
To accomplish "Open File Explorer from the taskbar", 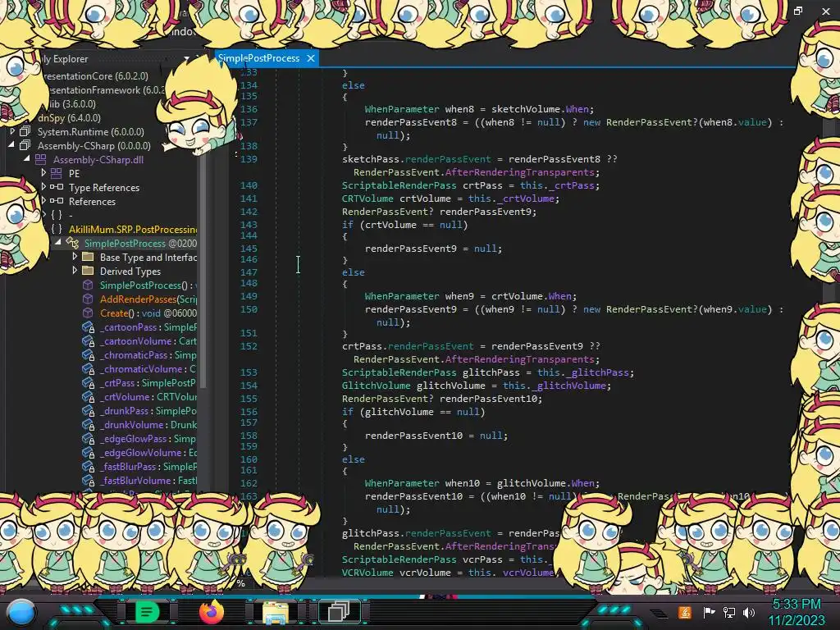I will click(x=276, y=612).
